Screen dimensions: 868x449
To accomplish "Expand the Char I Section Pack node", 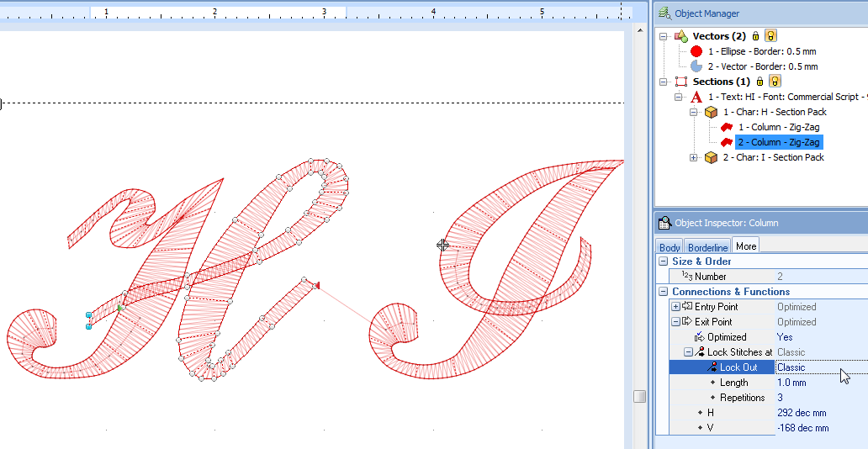I will pyautogui.click(x=693, y=157).
